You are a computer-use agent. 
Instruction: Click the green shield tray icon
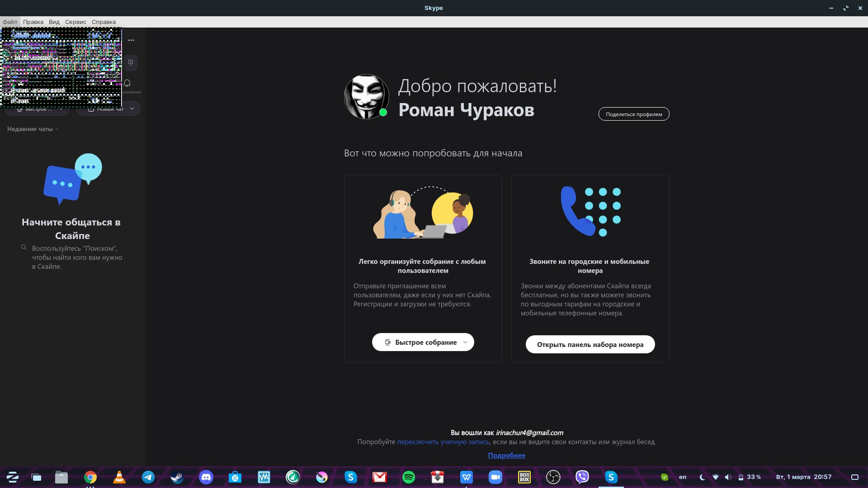pos(665,477)
